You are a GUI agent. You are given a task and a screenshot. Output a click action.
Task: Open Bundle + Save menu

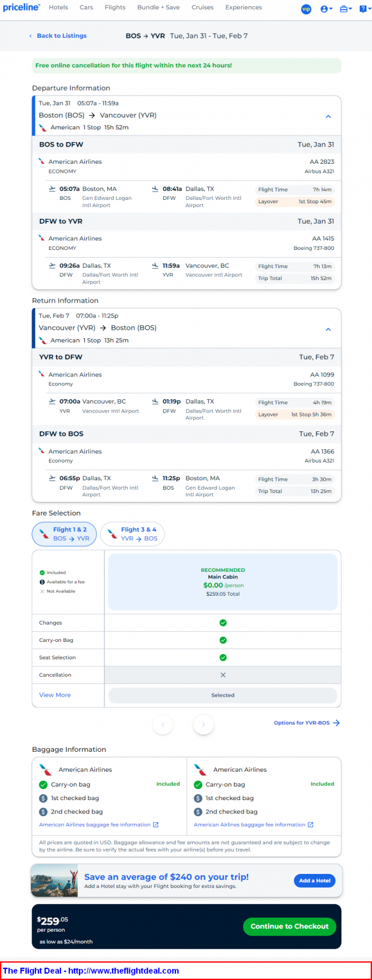point(158,7)
